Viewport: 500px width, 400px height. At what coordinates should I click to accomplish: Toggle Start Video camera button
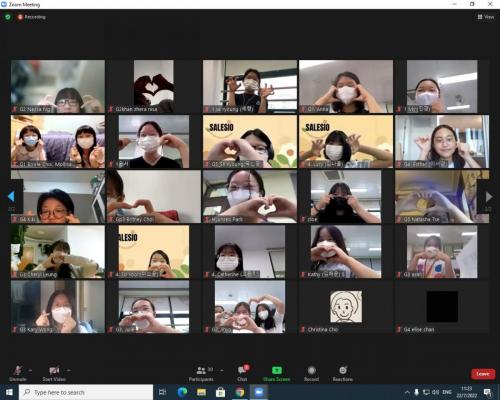point(54,370)
